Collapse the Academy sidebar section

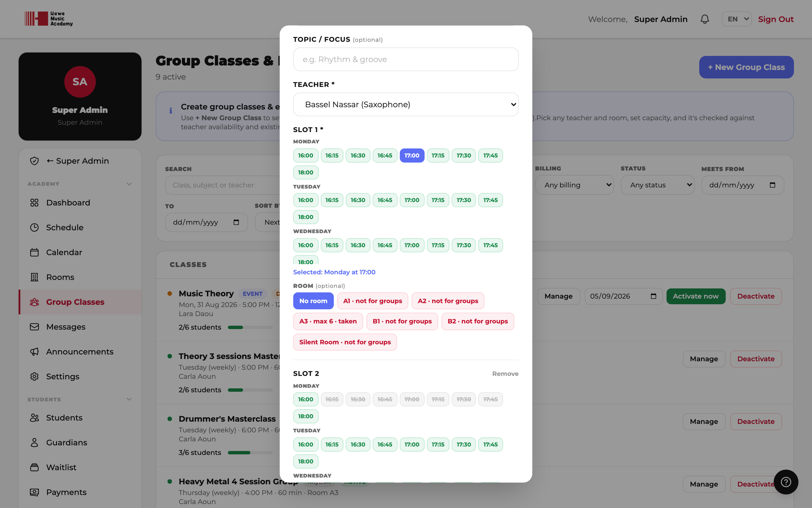129,184
